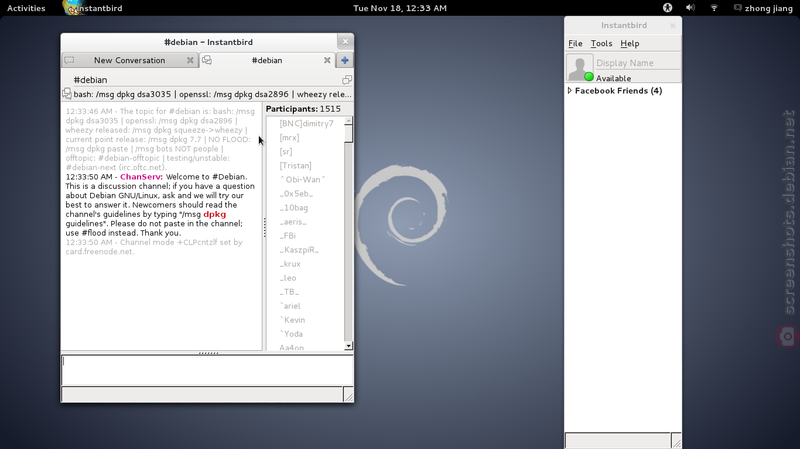The height and width of the screenshot is (449, 800).
Task: Click the participants list scrollbar down arrow
Action: click(348, 346)
